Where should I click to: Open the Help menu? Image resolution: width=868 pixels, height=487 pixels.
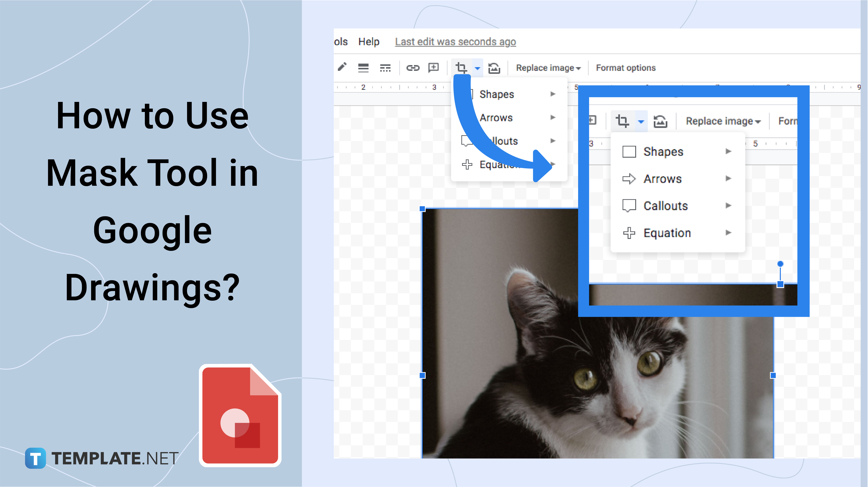(x=369, y=41)
